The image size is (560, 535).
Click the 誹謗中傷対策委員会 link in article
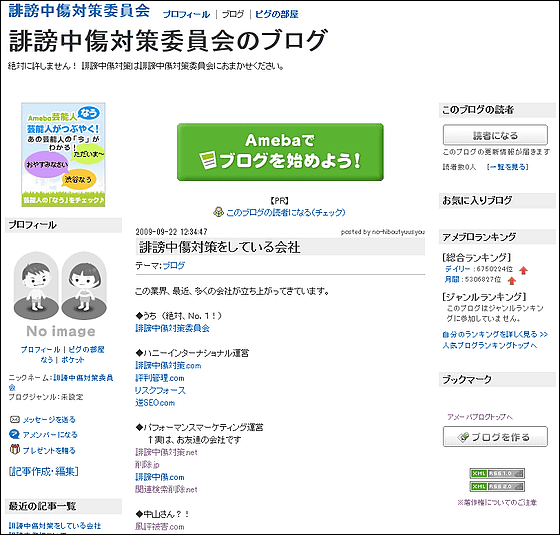click(x=172, y=328)
